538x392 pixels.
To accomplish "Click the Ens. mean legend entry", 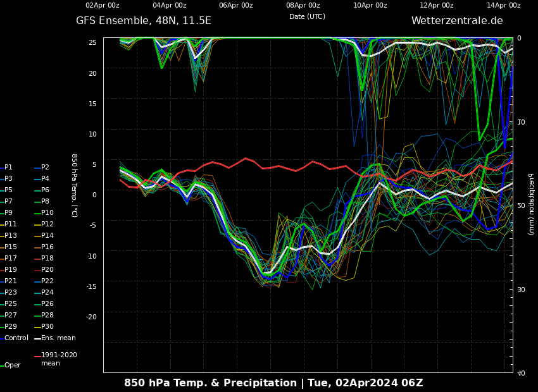I will [x=58, y=338].
